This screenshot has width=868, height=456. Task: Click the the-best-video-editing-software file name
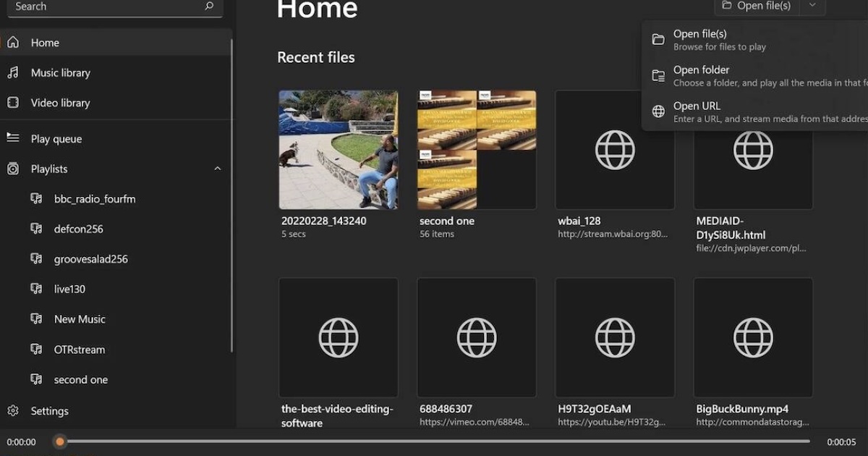pos(337,415)
